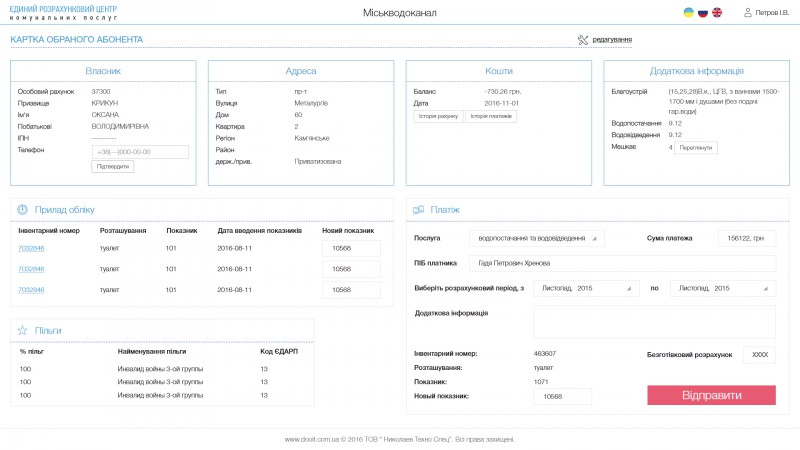This screenshot has width=800, height=450.
Task: Open the редагування link
Action: tap(612, 39)
